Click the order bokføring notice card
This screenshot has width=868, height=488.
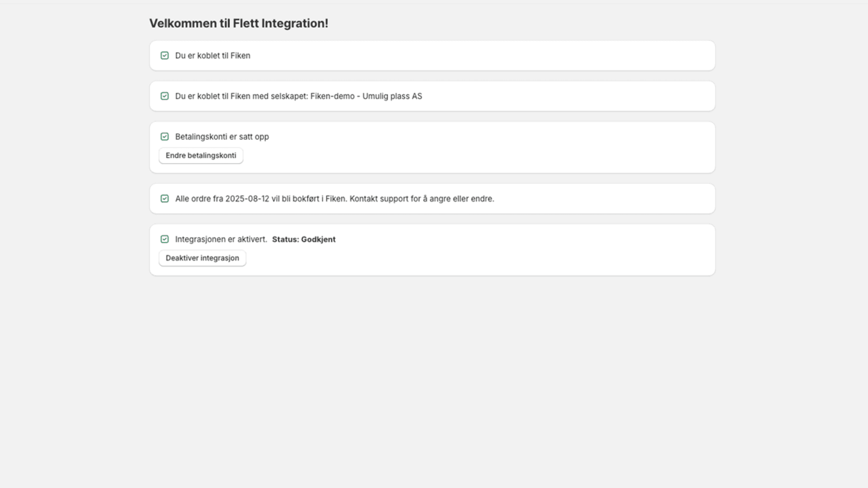[x=432, y=198]
